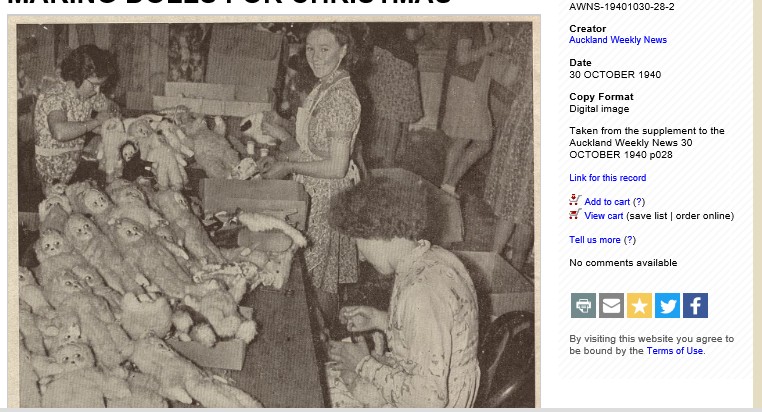This screenshot has height=412, width=762.
Task: Click the Date value 30 OCTOBER 1940
Action: 615,75
